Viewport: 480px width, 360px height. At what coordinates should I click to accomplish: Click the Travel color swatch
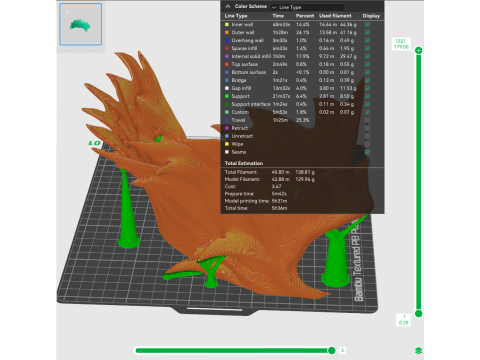[x=227, y=120]
